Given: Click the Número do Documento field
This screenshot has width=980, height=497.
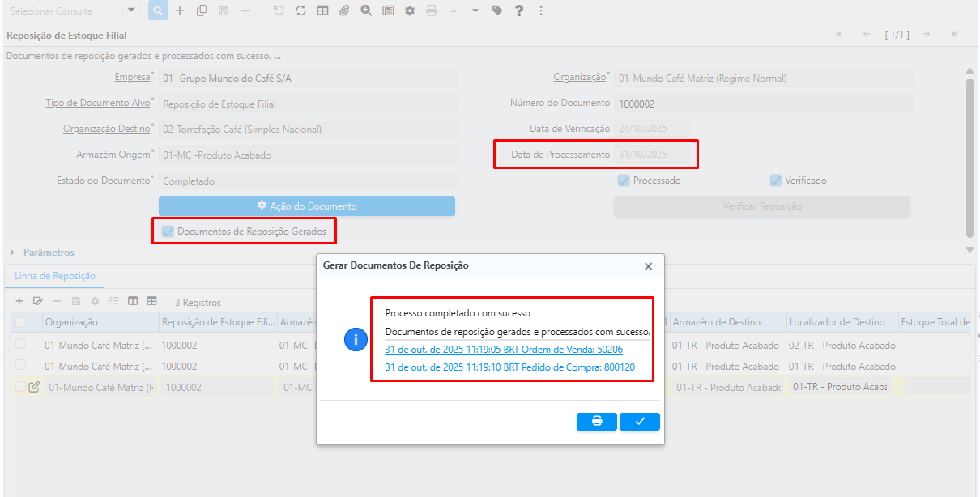Looking at the screenshot, I should tap(762, 104).
